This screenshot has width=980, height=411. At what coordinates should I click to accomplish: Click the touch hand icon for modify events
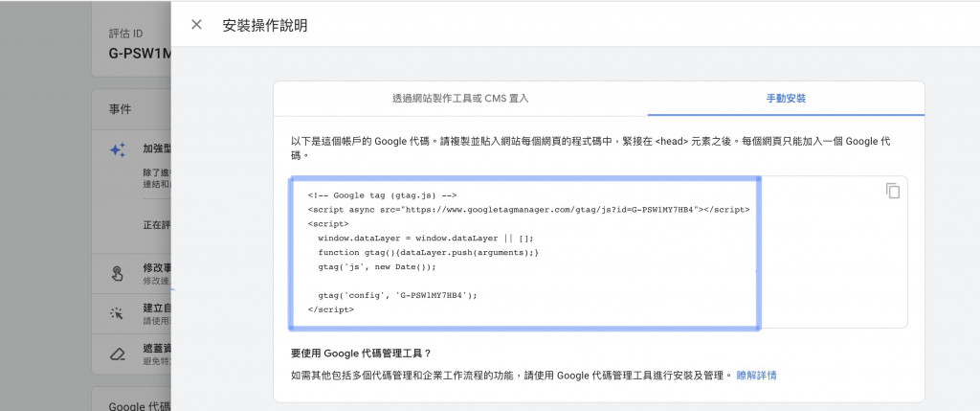118,274
